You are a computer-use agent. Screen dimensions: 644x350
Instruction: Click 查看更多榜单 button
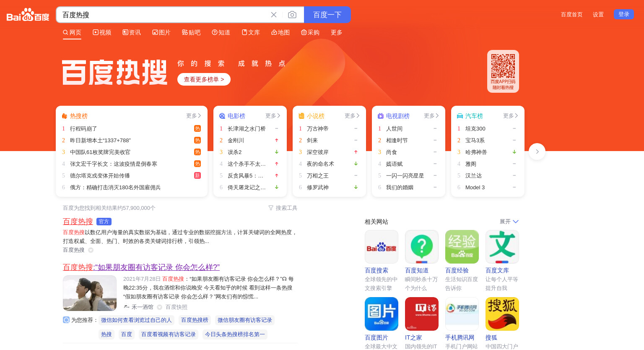click(204, 79)
